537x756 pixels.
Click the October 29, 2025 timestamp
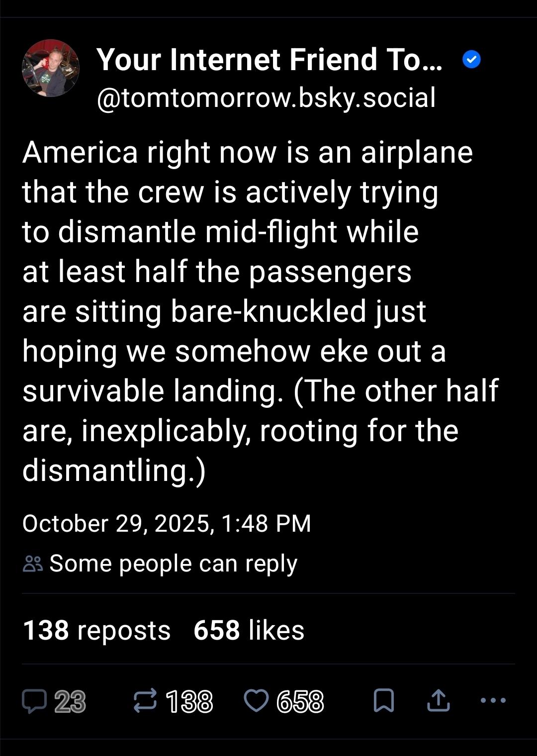[x=167, y=523]
